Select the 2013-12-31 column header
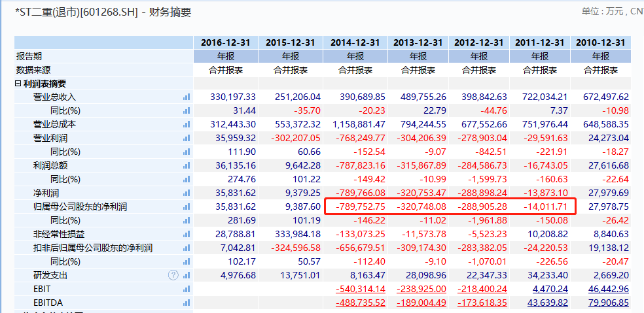644x313 pixels. tap(418, 42)
